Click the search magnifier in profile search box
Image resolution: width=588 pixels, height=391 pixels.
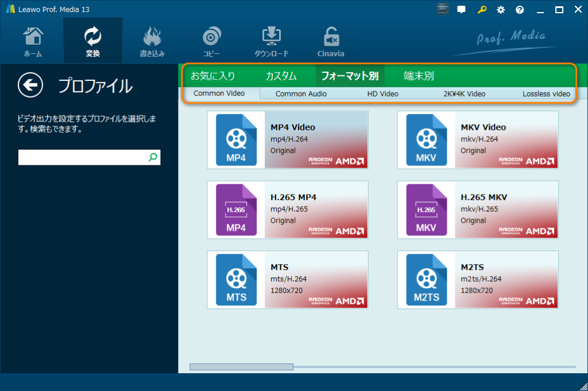pos(151,157)
